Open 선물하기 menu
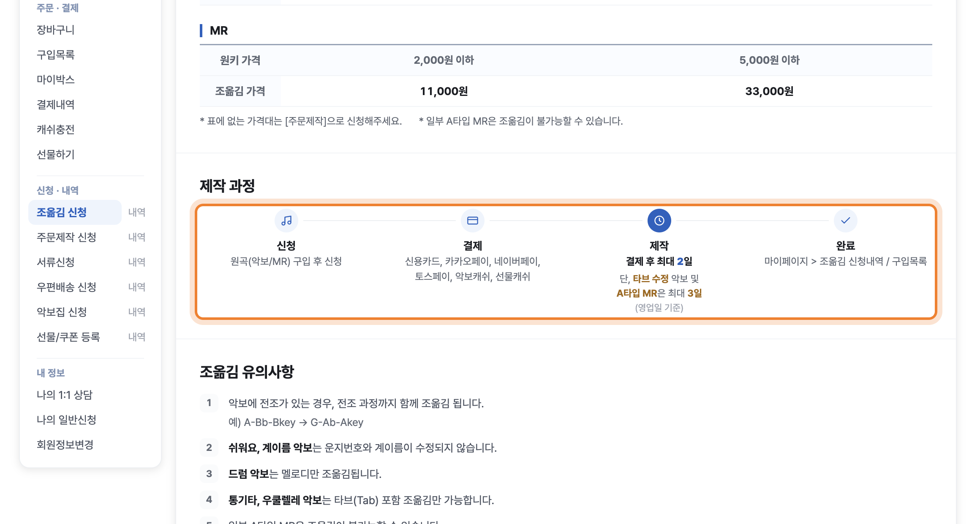Screen dimensions: 980x524 click(55, 155)
